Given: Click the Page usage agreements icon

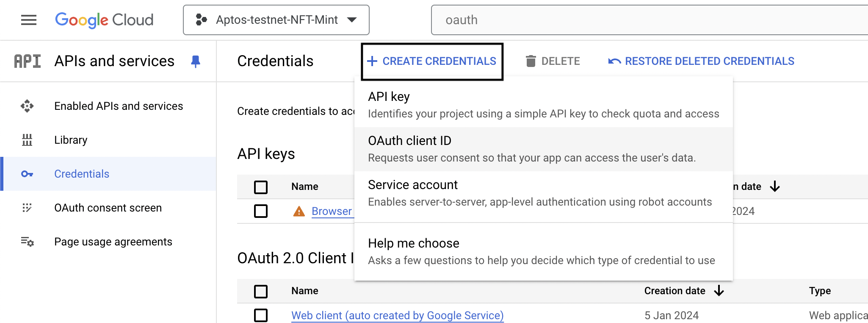Looking at the screenshot, I should pyautogui.click(x=27, y=242).
